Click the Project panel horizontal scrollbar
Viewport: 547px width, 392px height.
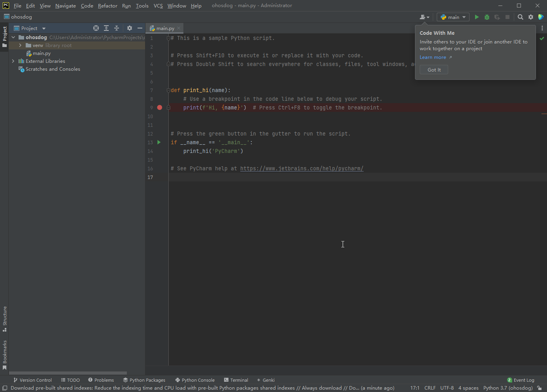pos(68,373)
